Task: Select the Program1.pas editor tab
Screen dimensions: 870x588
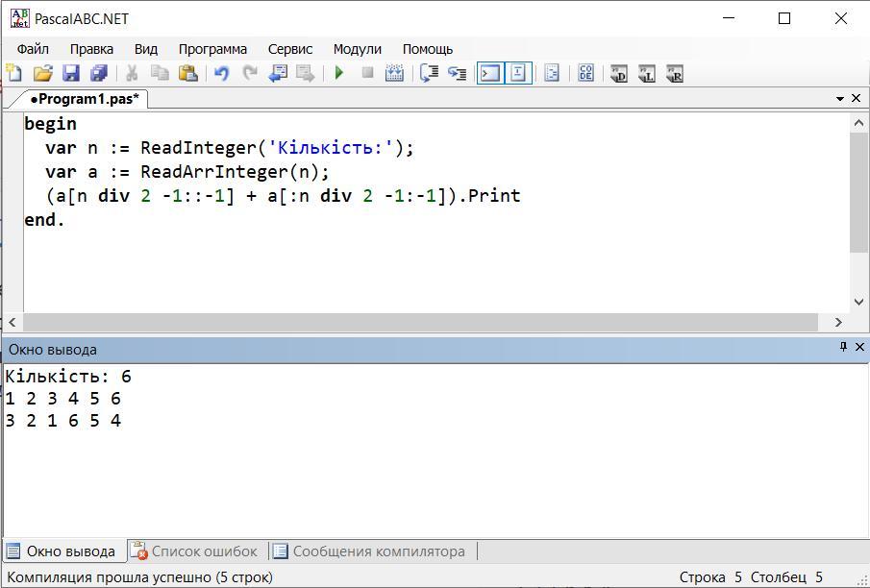Action: point(84,99)
